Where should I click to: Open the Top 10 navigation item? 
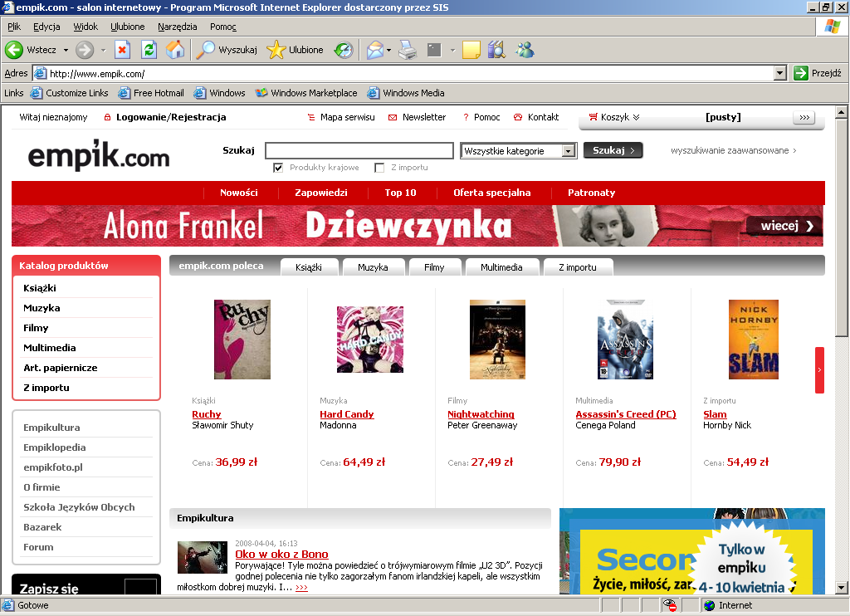coord(401,193)
